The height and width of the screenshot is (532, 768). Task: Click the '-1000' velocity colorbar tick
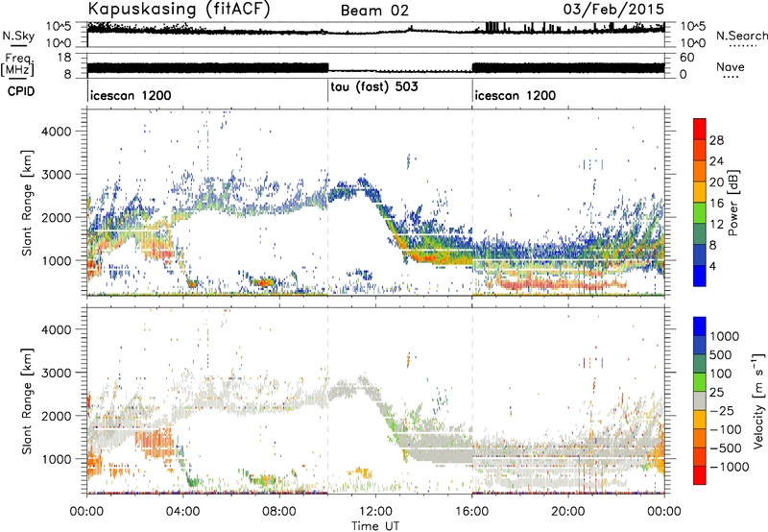click(x=730, y=467)
